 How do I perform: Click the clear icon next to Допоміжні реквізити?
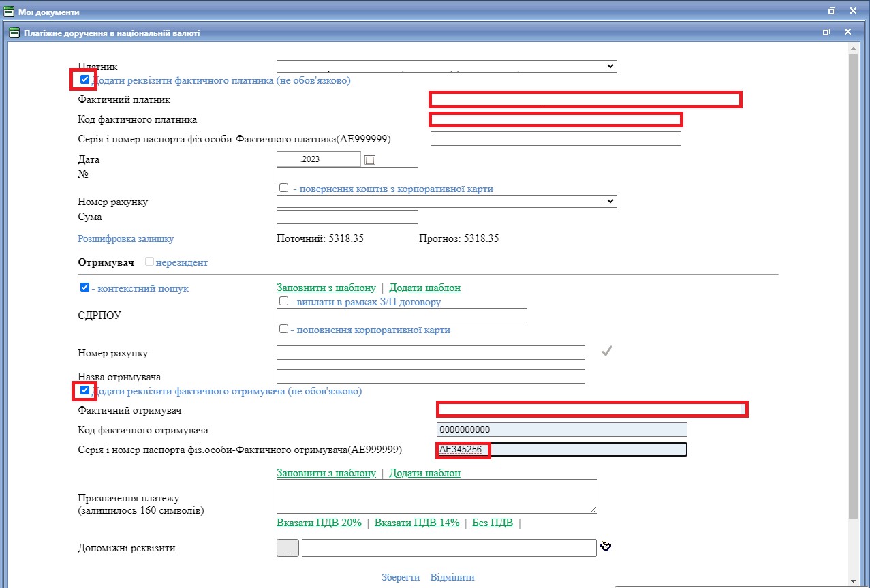(x=606, y=546)
